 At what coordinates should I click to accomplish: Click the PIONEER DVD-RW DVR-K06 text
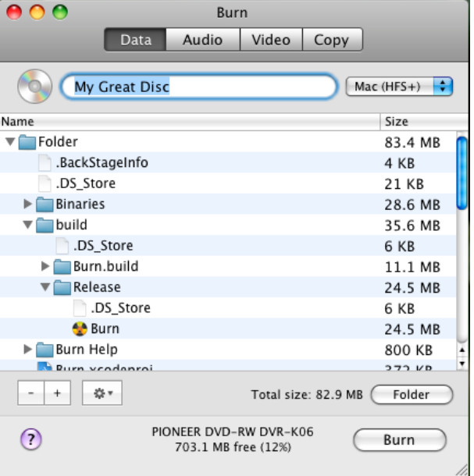233,432
